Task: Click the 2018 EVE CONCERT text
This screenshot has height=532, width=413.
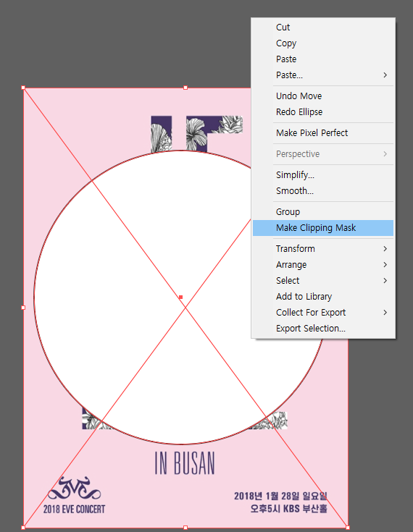Action: pyautogui.click(x=74, y=510)
